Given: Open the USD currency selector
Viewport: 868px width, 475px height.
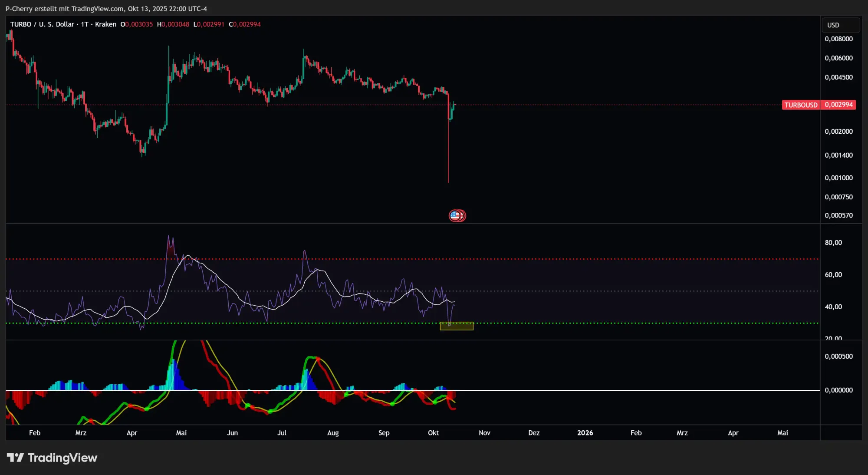Looking at the screenshot, I should click(x=840, y=25).
